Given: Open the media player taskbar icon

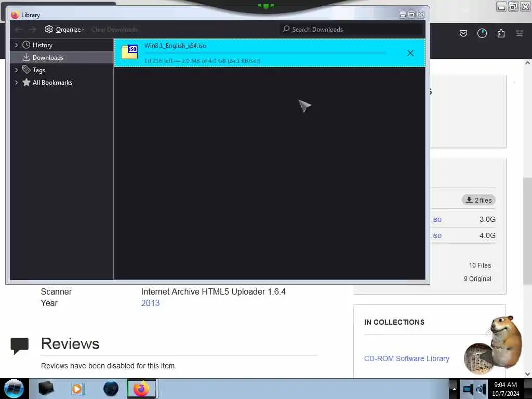Looking at the screenshot, I should (x=77, y=389).
